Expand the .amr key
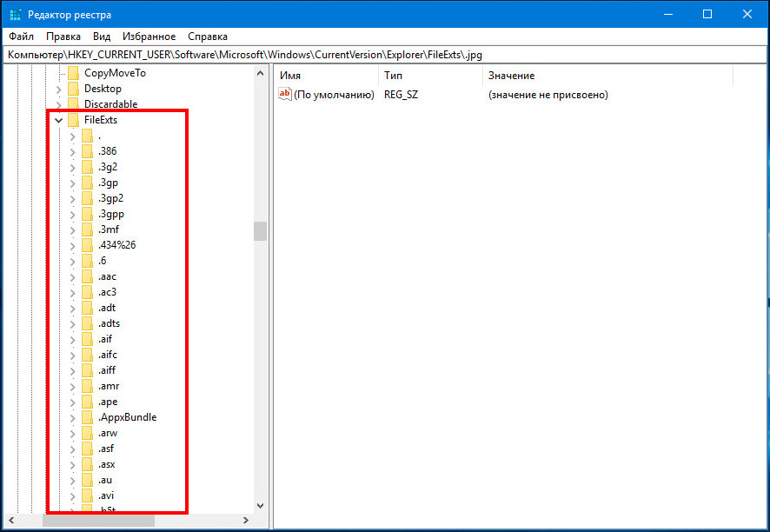770x532 pixels. pos(73,386)
